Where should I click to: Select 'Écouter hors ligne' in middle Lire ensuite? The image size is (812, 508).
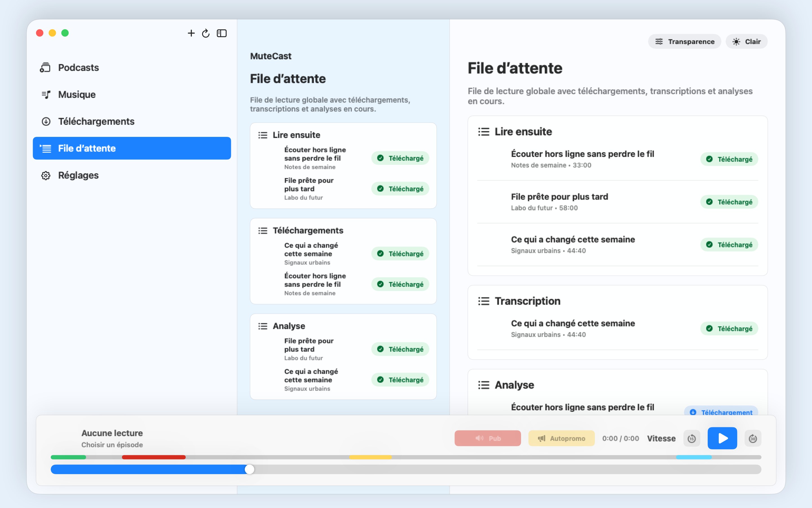point(343,158)
